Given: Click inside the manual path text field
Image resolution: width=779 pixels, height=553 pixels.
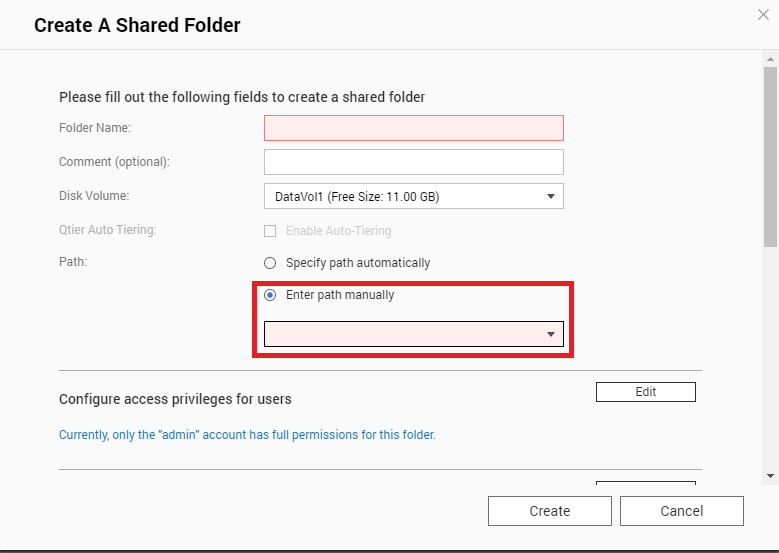Looking at the screenshot, I should [x=400, y=334].
